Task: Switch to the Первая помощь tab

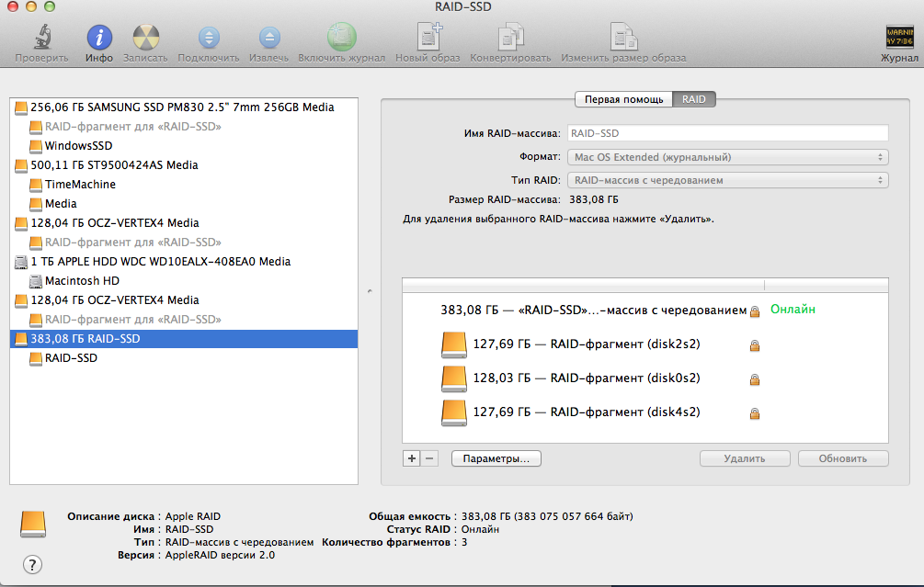Action: tap(623, 99)
